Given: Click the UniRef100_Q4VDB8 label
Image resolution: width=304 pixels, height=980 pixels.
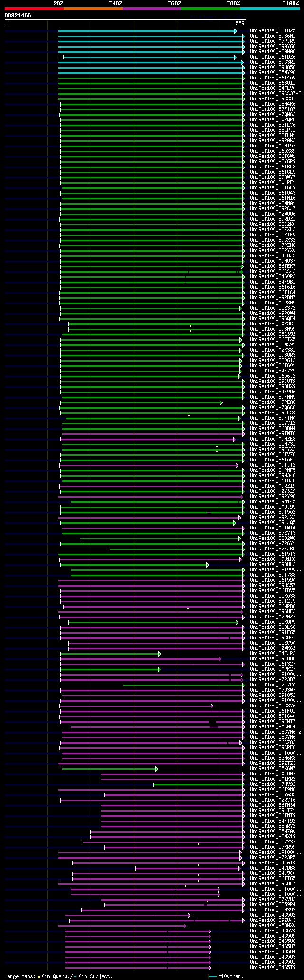Looking at the screenshot, I should coord(273,868).
